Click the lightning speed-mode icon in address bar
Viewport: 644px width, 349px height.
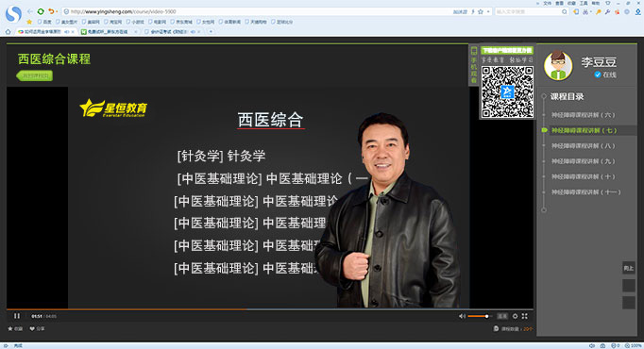click(x=473, y=12)
